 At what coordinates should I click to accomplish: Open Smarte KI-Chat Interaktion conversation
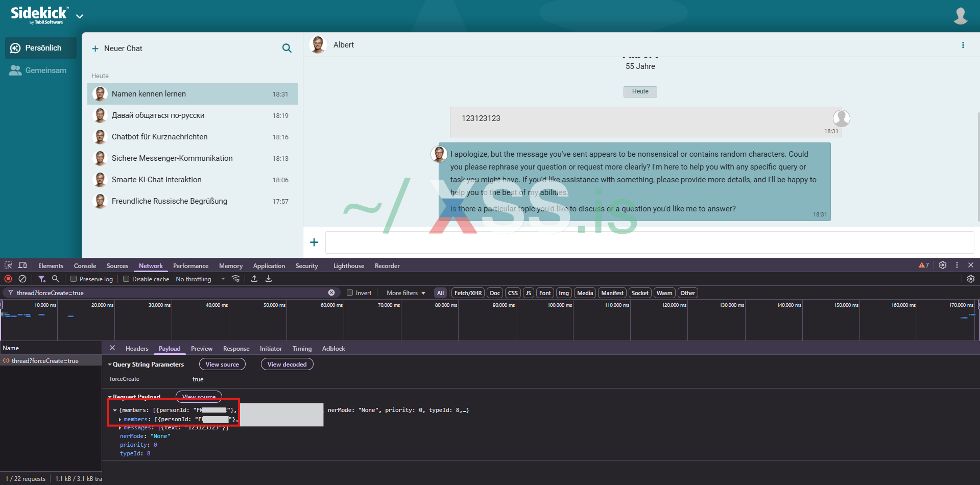(x=193, y=180)
